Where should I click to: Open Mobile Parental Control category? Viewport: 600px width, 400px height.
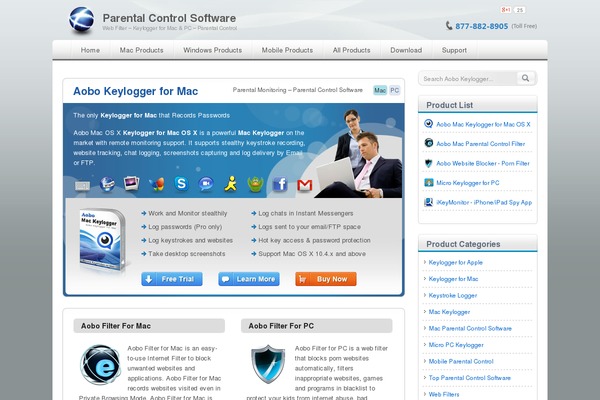click(x=461, y=361)
